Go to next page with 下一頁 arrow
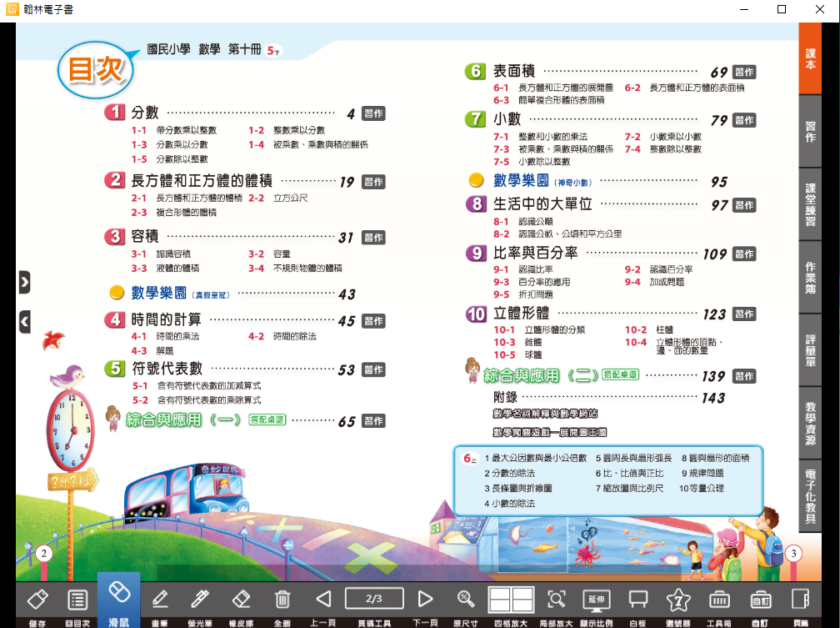 [425, 599]
